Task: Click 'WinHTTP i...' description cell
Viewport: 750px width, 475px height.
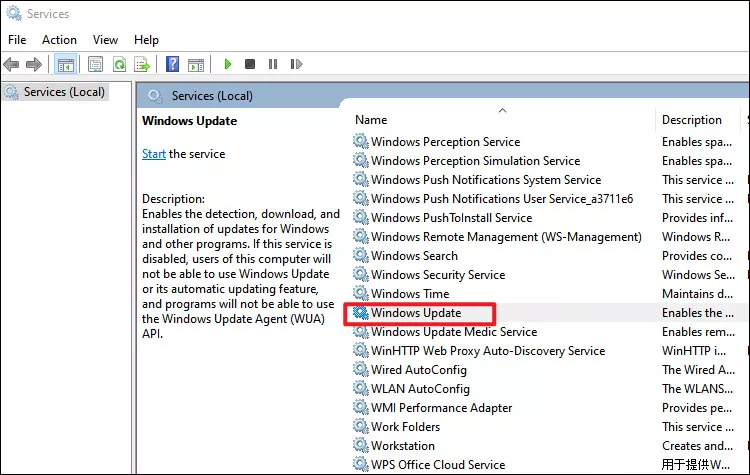Action: (x=694, y=351)
